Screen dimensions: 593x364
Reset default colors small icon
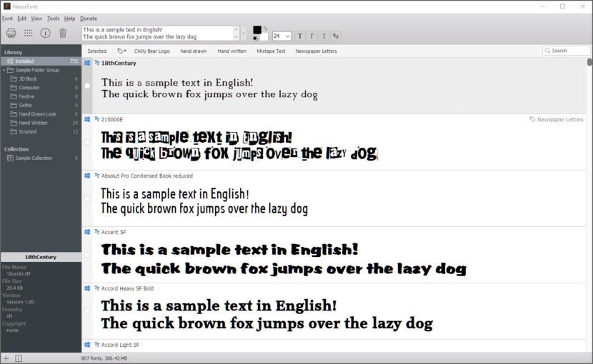(255, 38)
